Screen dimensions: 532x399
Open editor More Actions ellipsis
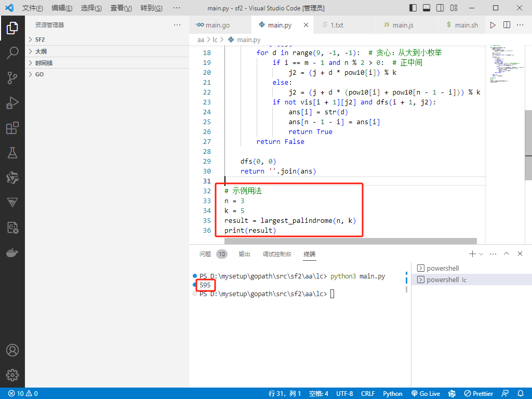pos(520,25)
